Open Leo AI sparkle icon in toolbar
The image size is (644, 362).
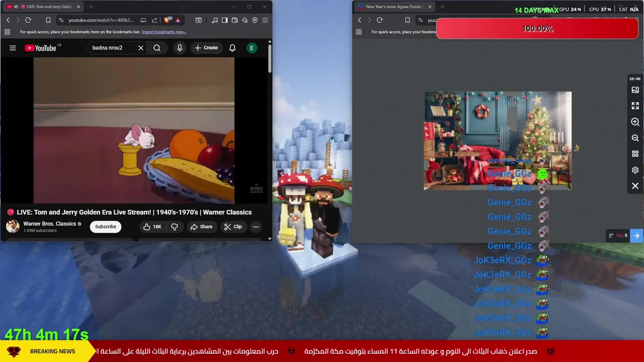click(245, 20)
